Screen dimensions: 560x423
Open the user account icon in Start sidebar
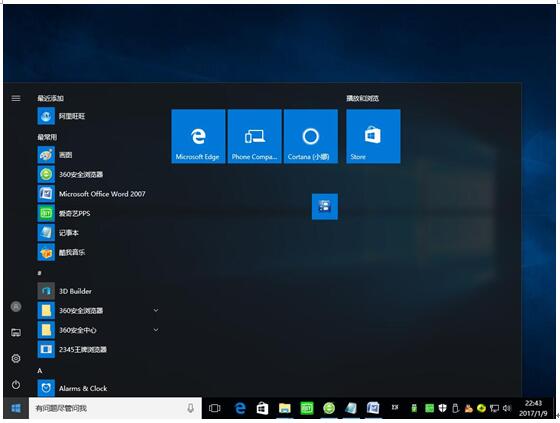pos(16,307)
